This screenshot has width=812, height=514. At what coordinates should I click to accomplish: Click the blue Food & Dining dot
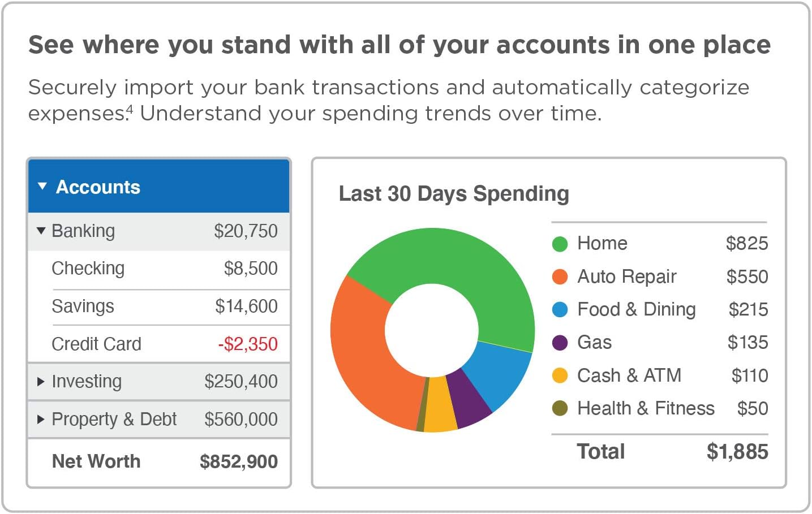(560, 309)
